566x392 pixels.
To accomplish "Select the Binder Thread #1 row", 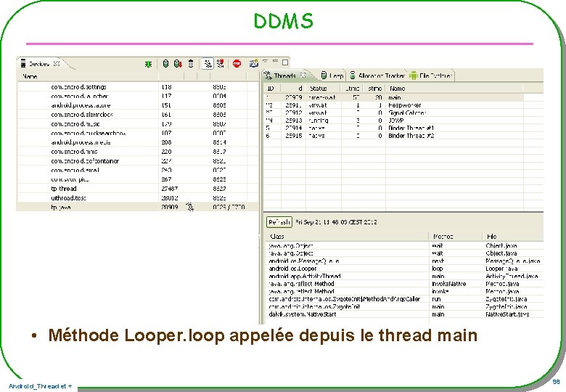I will pyautogui.click(x=393, y=128).
